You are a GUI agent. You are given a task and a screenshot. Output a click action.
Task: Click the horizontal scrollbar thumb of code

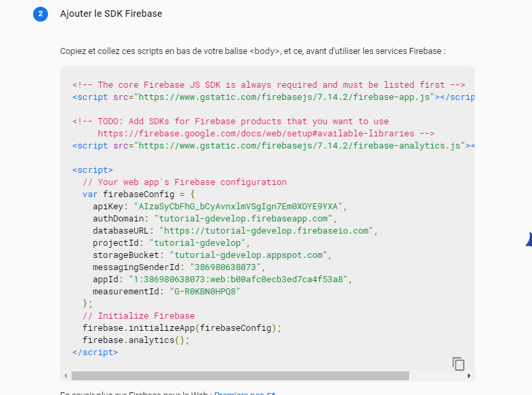click(x=240, y=376)
